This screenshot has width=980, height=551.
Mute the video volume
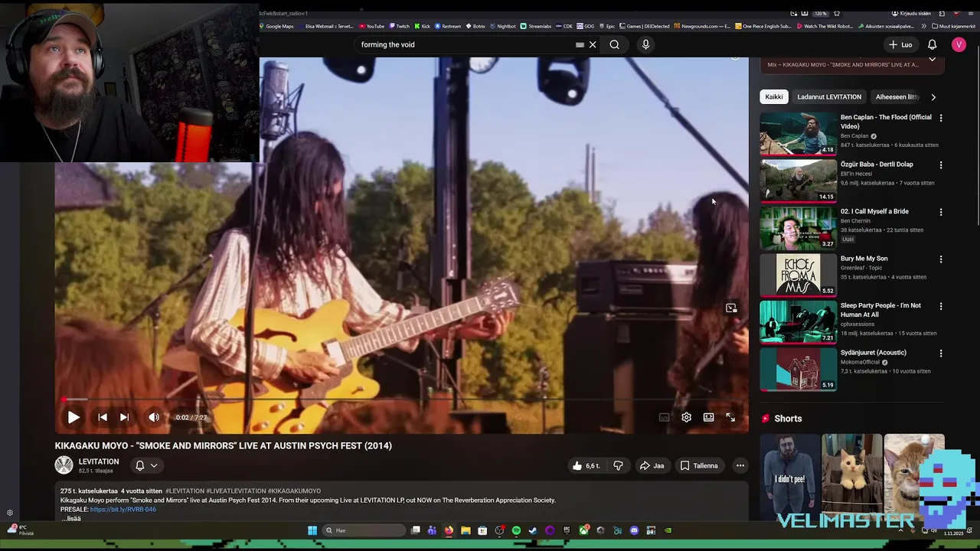coord(154,417)
